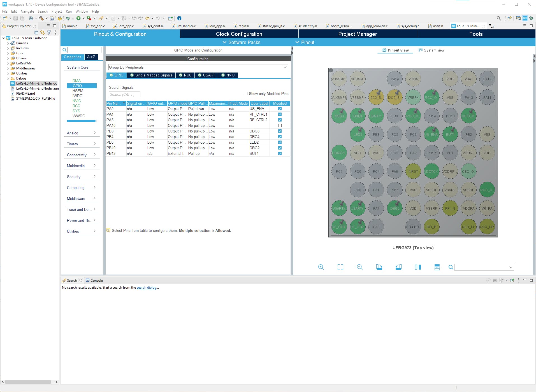Zoom in on the pinout view
This screenshot has height=392, width=536.
tap(321, 267)
